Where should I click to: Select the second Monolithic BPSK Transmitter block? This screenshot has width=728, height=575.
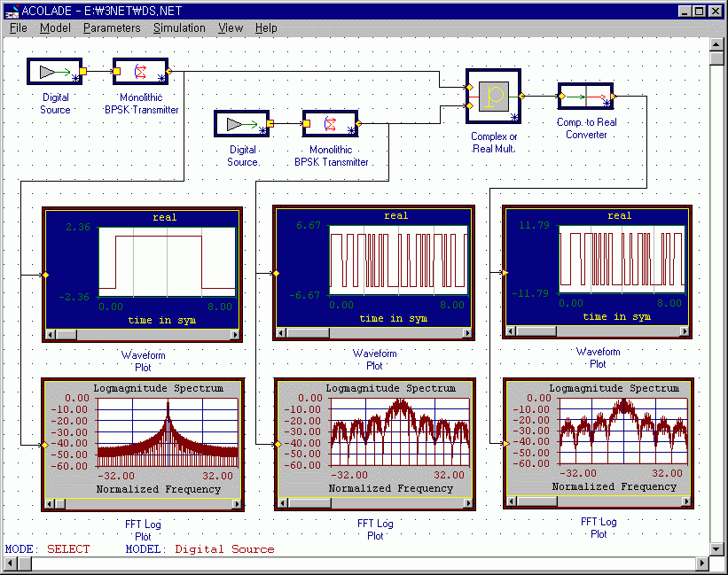[x=330, y=124]
